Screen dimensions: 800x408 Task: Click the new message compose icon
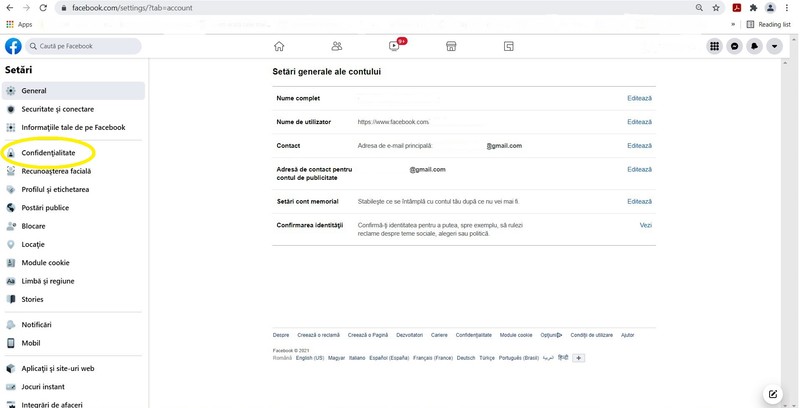(773, 394)
